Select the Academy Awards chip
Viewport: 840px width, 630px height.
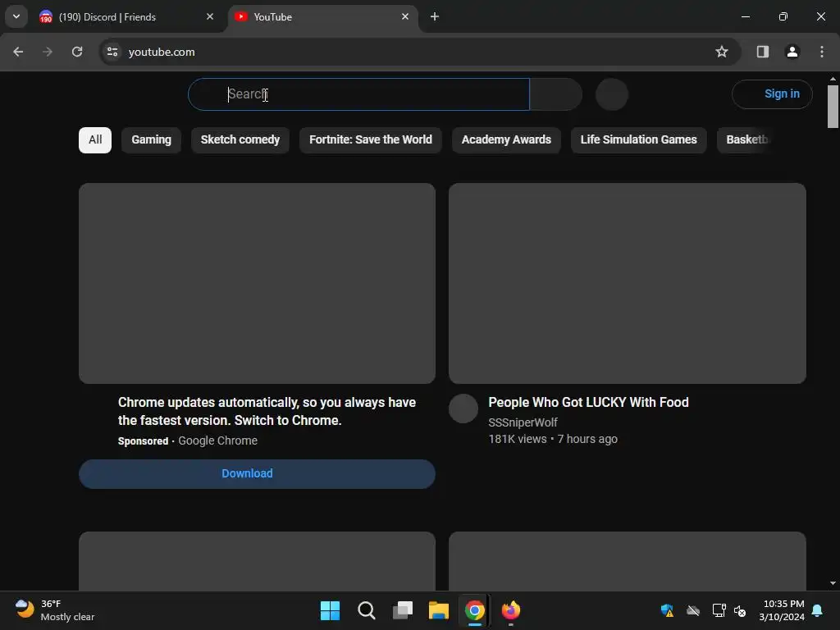(x=506, y=139)
